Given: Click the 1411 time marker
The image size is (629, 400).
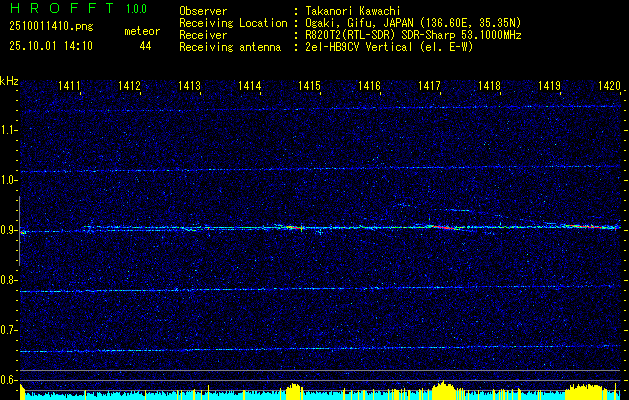Looking at the screenshot, I should point(70,87).
